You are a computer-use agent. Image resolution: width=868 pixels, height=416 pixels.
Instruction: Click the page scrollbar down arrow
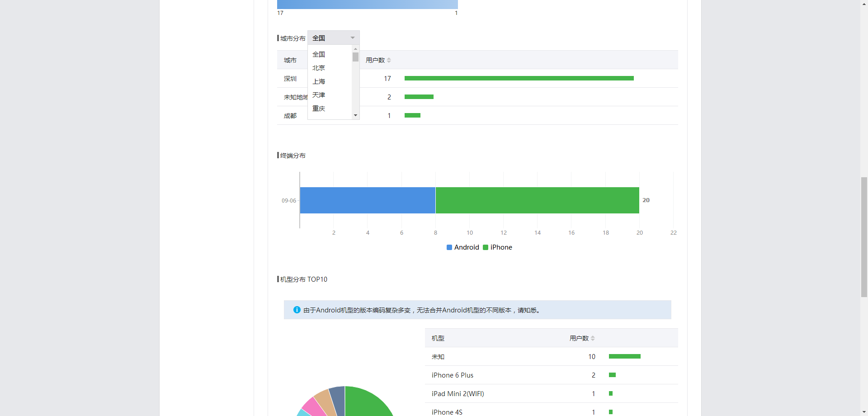click(864, 412)
